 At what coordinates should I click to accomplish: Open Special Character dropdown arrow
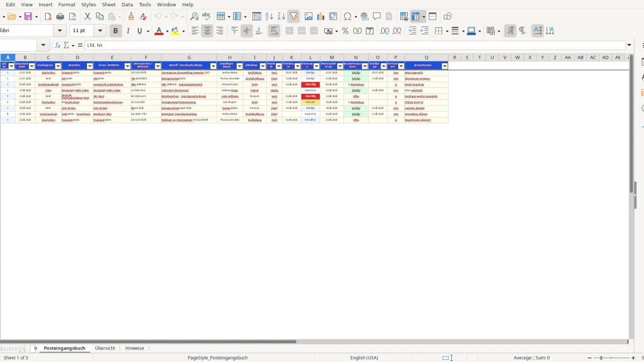coord(355,17)
